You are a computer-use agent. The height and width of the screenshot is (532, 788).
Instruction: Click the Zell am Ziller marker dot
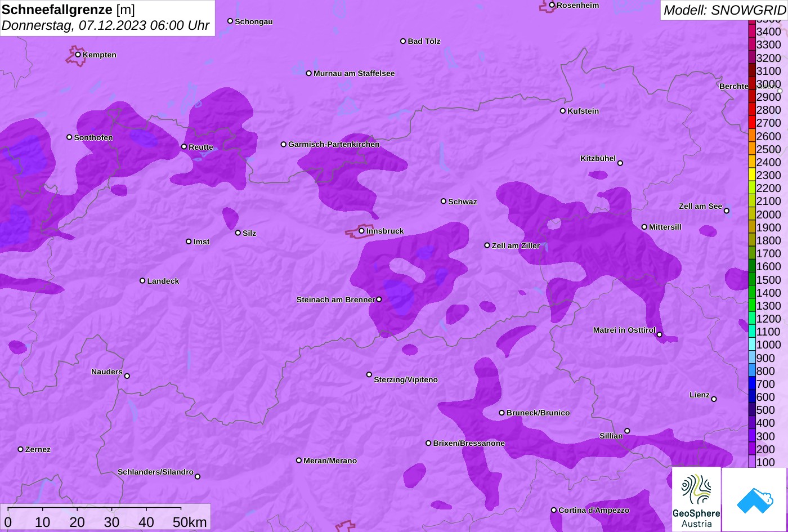487,245
